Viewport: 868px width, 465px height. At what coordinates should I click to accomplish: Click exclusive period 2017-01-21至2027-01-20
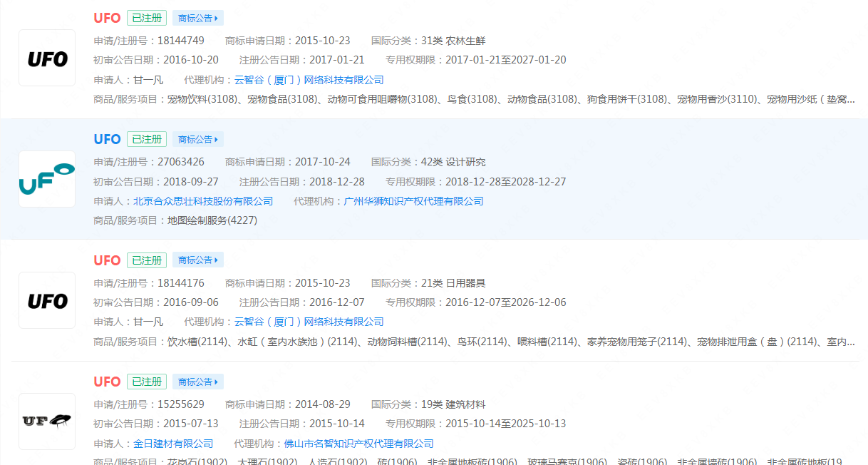pos(506,60)
